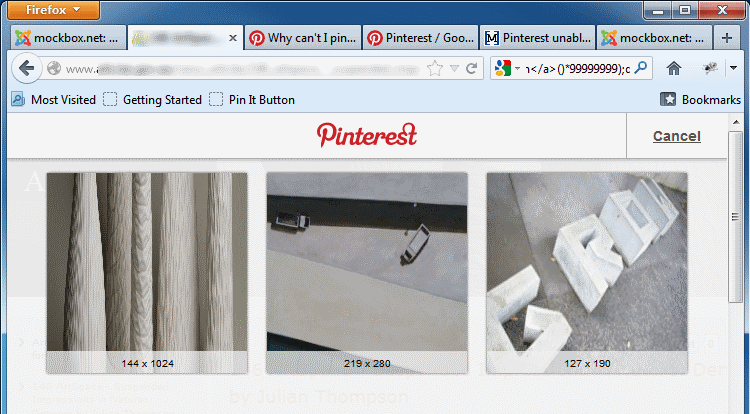750x414 pixels.
Task: Open the Bookmarks menu on the toolbar
Action: (700, 99)
